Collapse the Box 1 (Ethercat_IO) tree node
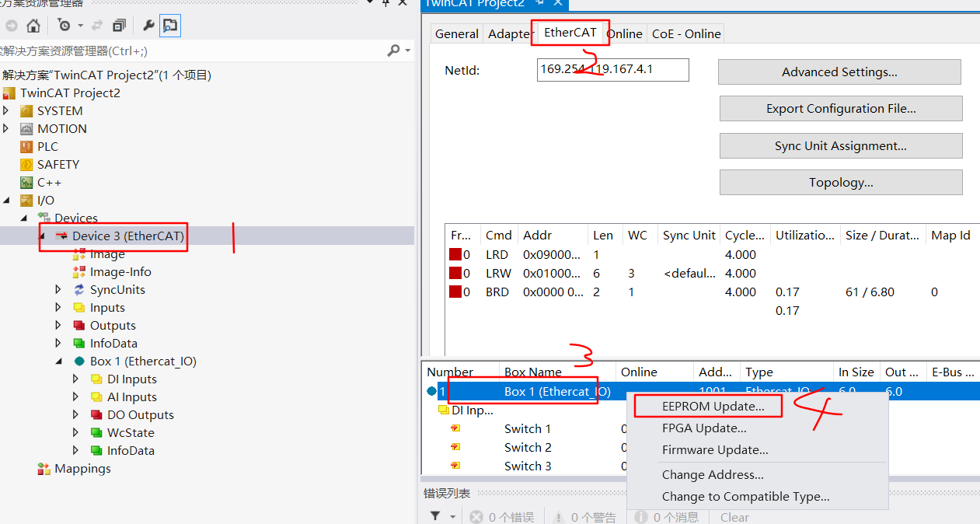Viewport: 980px width, 524px height. coord(58,362)
